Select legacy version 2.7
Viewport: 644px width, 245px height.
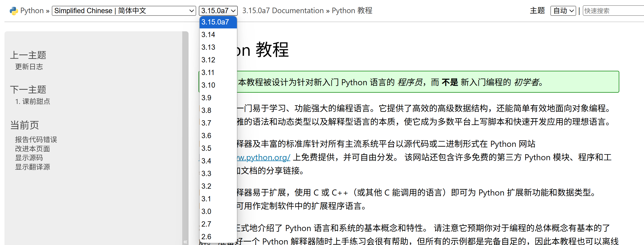click(x=218, y=224)
